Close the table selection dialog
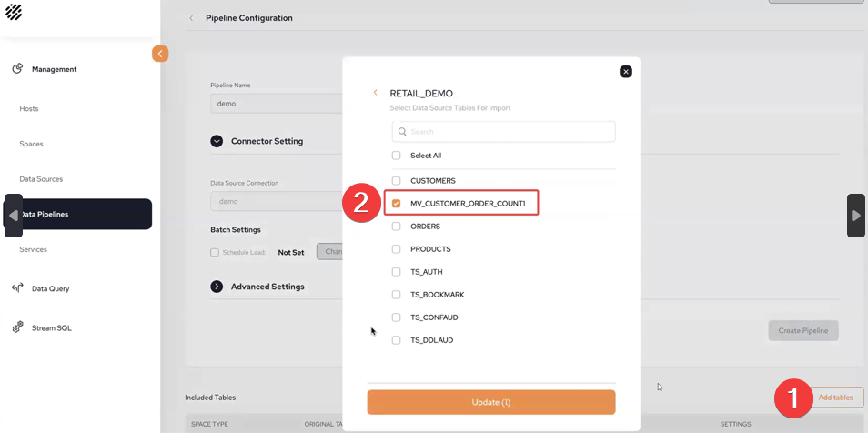The image size is (868, 433). click(x=625, y=72)
